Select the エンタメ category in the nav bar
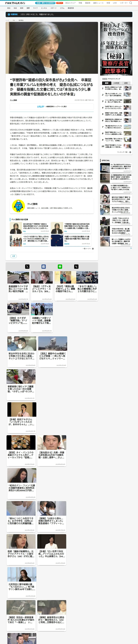Screen dimensions: 138x644 [44, 8]
